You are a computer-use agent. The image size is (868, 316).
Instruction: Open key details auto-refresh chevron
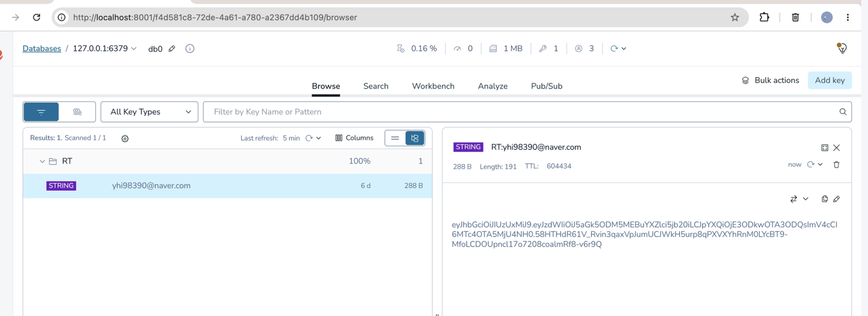click(820, 165)
